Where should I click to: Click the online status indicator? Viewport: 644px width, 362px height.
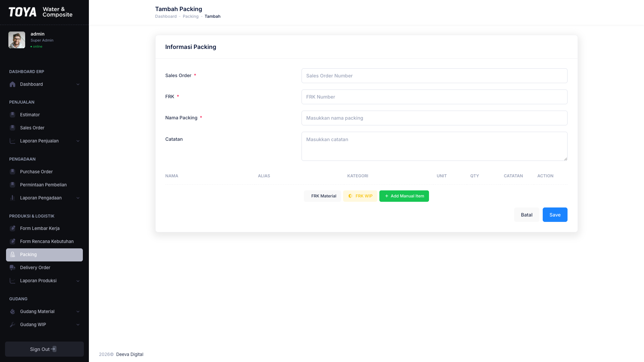coord(36,47)
